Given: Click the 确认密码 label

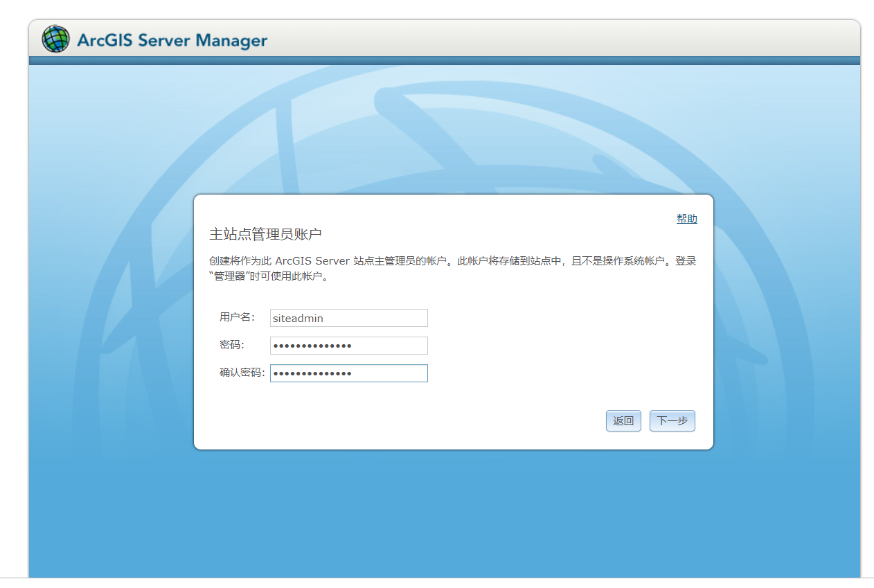Looking at the screenshot, I should click(x=242, y=373).
